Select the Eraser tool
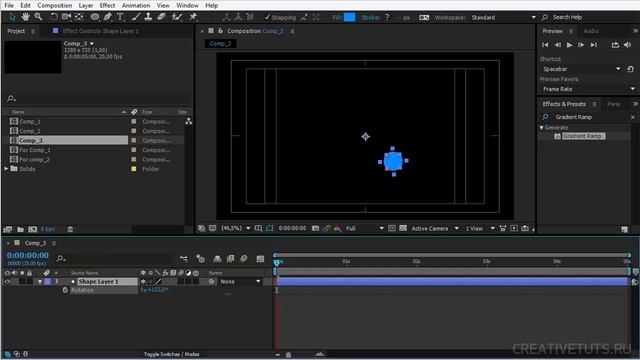The height and width of the screenshot is (360, 640). coord(162,17)
